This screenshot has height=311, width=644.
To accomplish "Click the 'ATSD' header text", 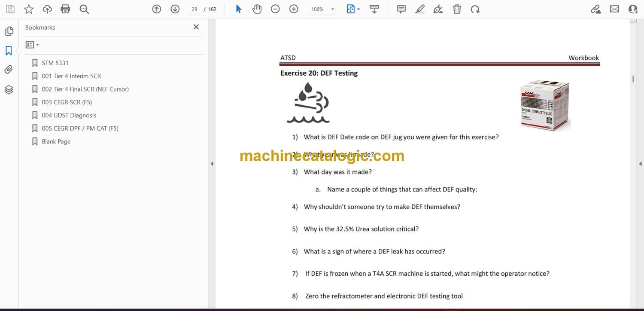I will (288, 58).
